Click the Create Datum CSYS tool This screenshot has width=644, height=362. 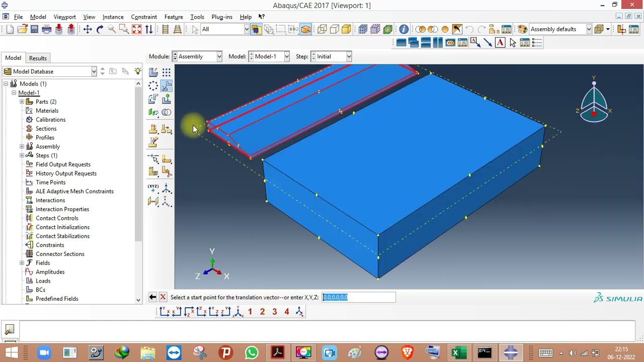point(167,189)
